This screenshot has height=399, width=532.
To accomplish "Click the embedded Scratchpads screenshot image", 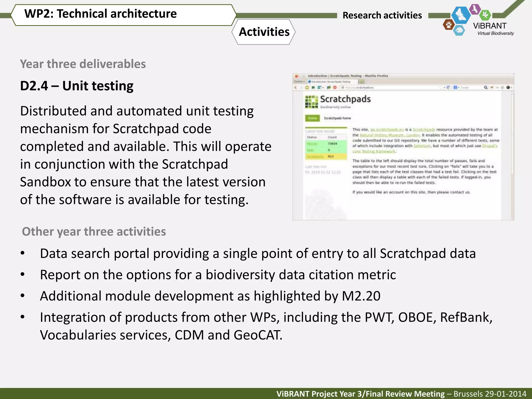I will click(403, 147).
